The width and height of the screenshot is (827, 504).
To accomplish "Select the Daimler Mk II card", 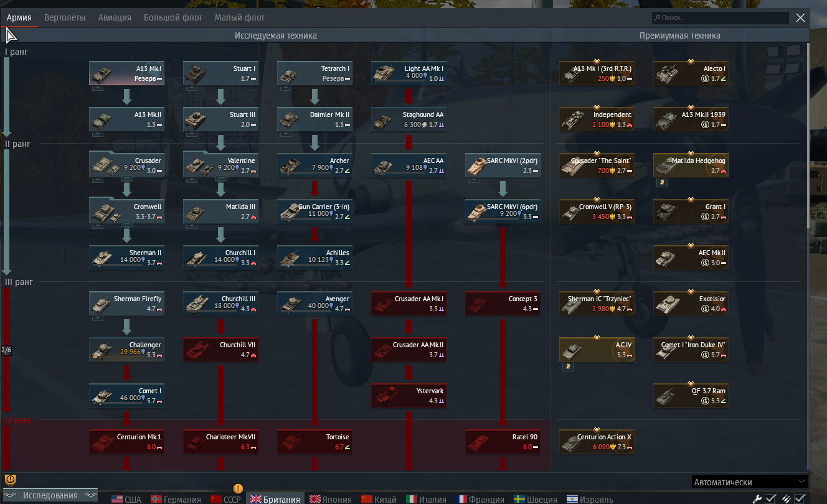I will click(x=314, y=119).
